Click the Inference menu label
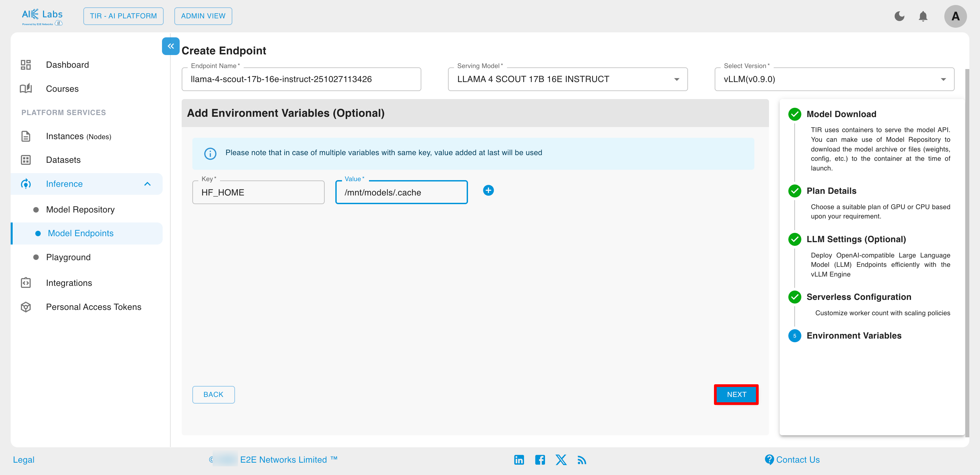This screenshot has width=980, height=475. coord(64,184)
